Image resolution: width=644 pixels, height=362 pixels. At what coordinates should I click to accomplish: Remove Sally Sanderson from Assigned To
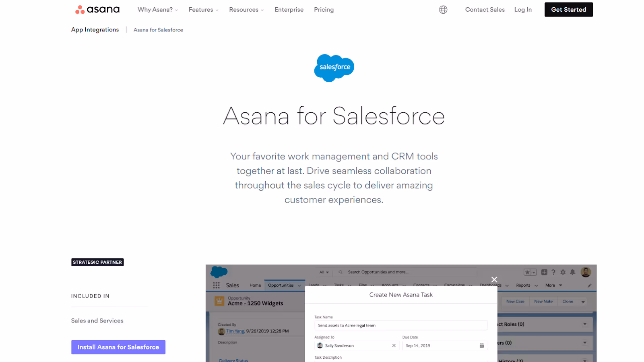click(394, 345)
